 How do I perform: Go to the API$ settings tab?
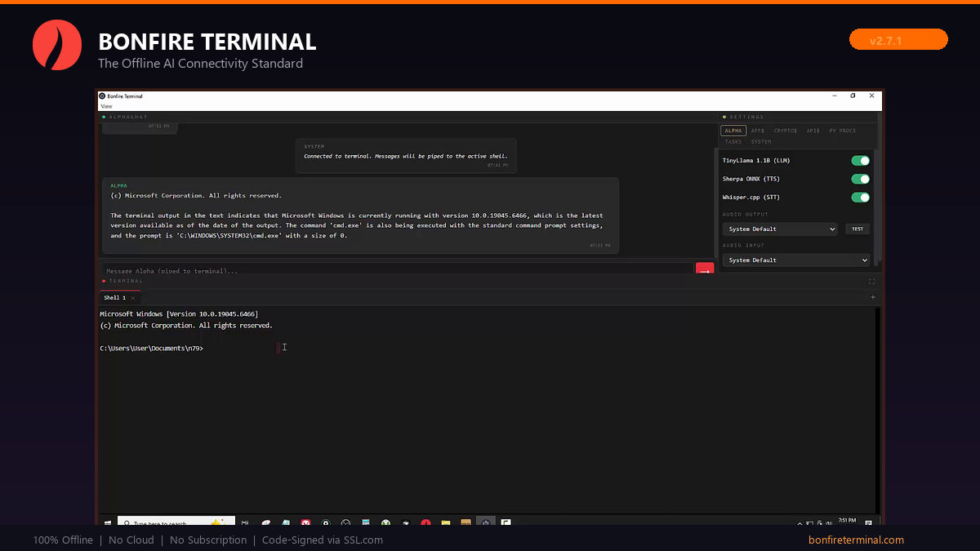(813, 131)
